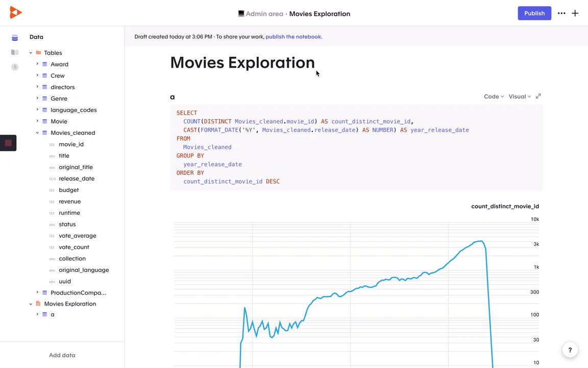Click the Award table icon

(x=44, y=64)
